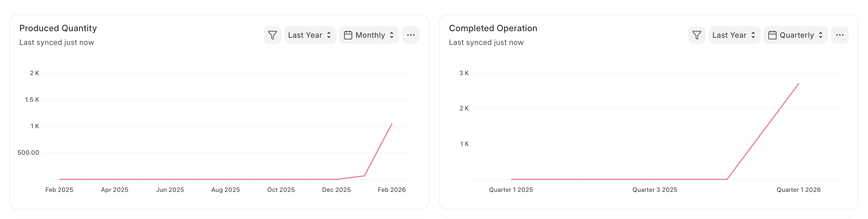The width and height of the screenshot is (868, 219).
Task: Click the Quarter 1 2025 axis label
Action: 510,190
